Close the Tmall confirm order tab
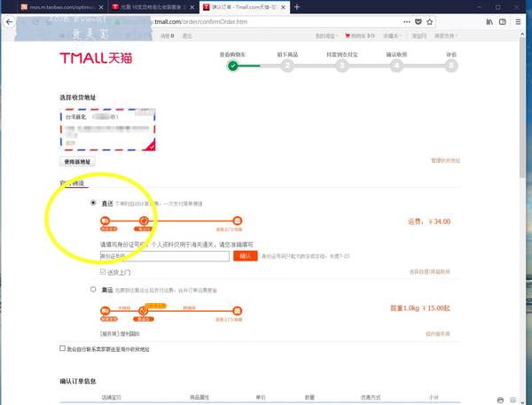The height and width of the screenshot is (405, 532). (x=283, y=7)
